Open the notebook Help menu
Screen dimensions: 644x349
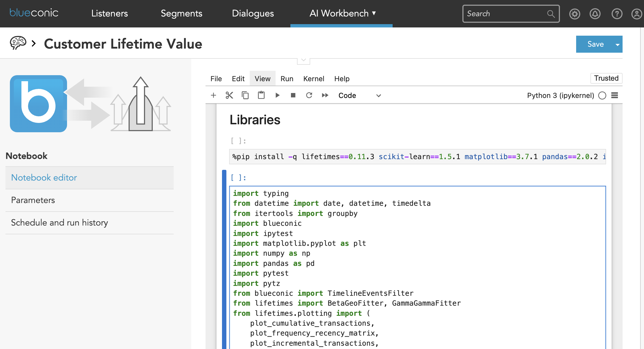click(x=342, y=79)
